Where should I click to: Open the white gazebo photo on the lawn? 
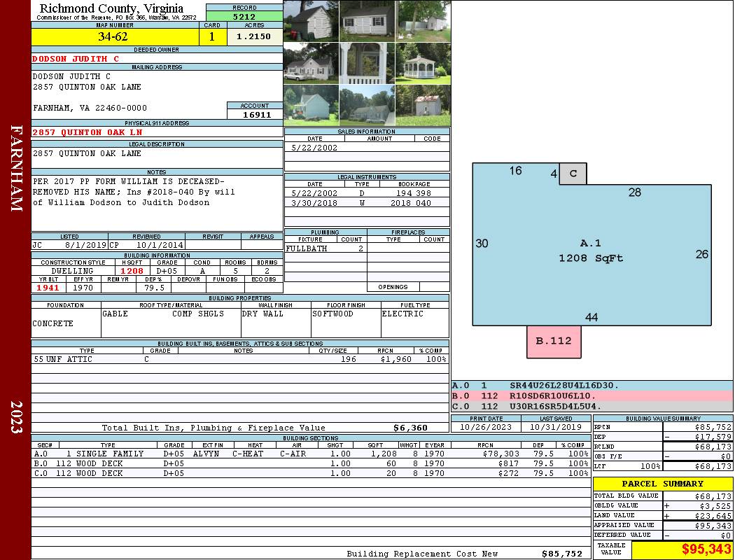422,64
